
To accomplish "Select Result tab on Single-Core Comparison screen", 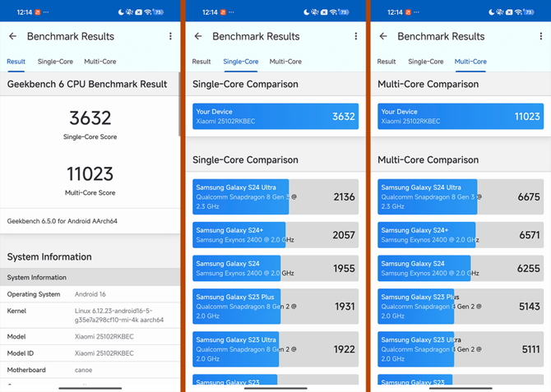I will pos(201,62).
